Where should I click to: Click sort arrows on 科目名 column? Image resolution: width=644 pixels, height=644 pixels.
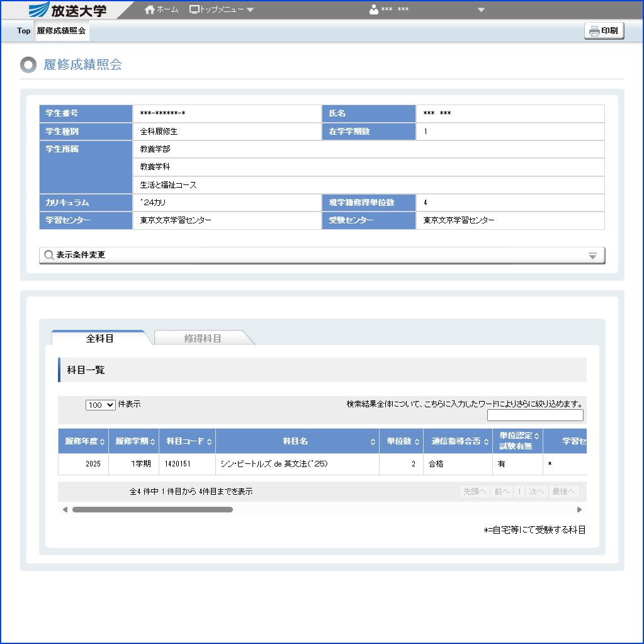point(373,442)
